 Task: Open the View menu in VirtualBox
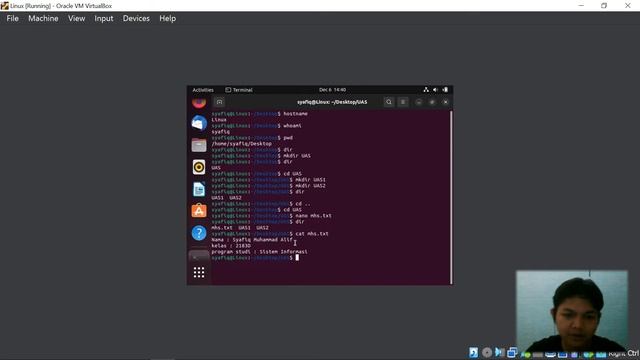point(76,18)
